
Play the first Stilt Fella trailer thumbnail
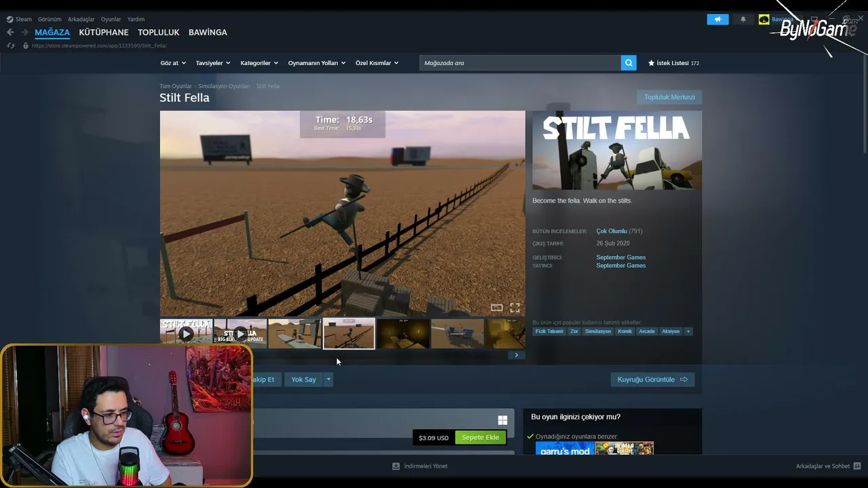click(x=186, y=333)
